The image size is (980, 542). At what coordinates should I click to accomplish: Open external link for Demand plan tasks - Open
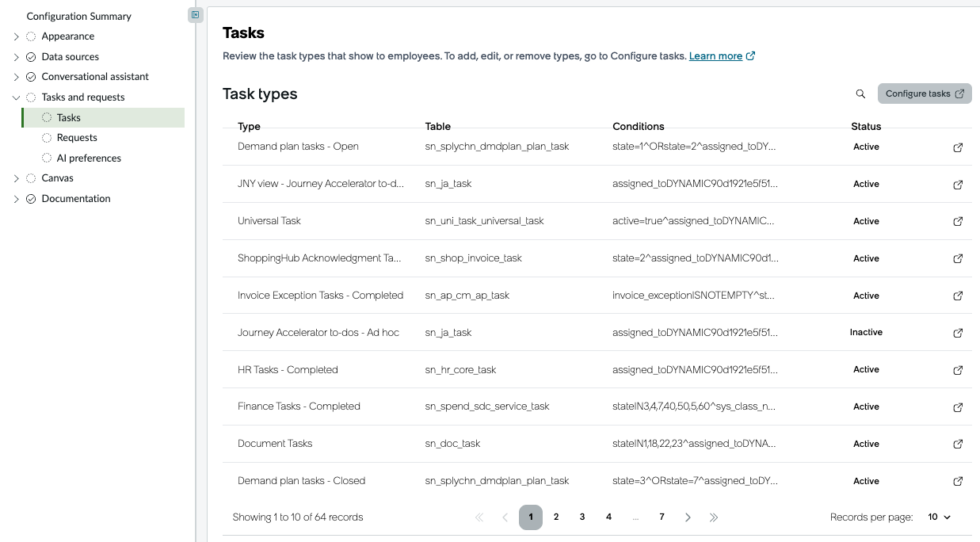(958, 147)
